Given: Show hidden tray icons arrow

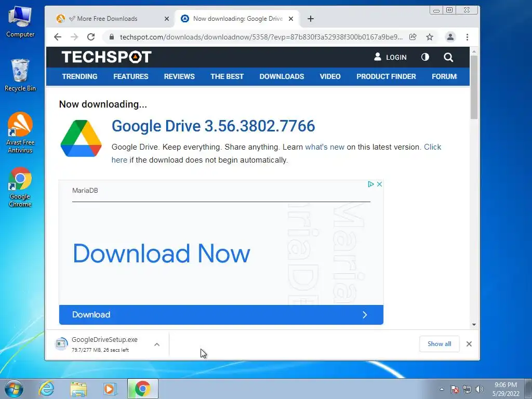Looking at the screenshot, I should pyautogui.click(x=442, y=389).
